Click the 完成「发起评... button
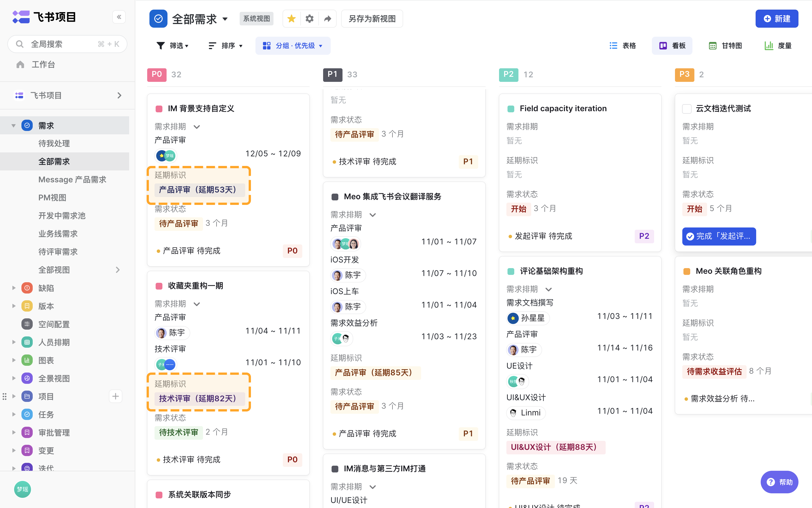 719,237
